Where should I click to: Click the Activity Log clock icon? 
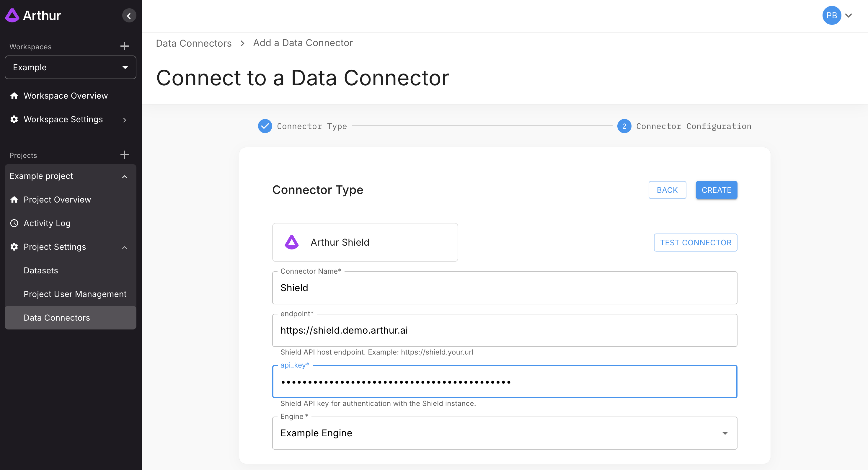click(x=14, y=223)
